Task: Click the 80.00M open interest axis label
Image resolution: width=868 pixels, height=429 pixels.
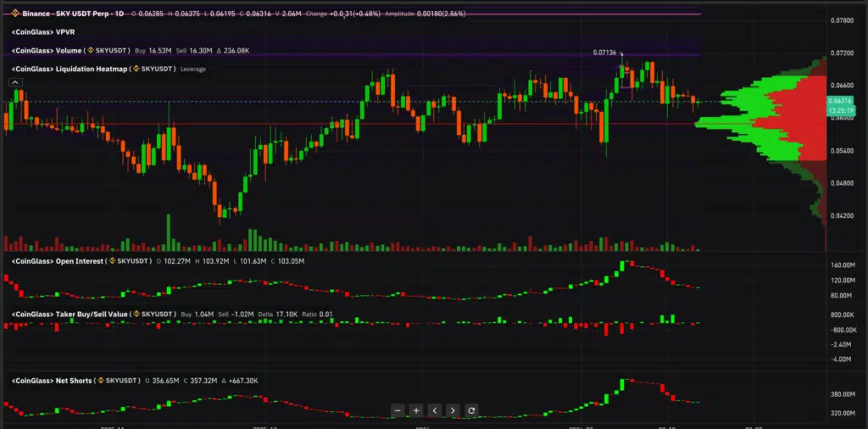Action: [842, 296]
